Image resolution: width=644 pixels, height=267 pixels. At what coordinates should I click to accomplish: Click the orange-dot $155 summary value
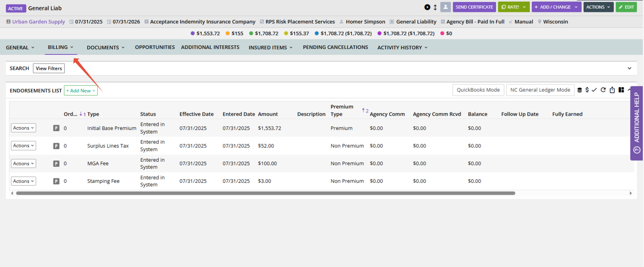point(237,33)
